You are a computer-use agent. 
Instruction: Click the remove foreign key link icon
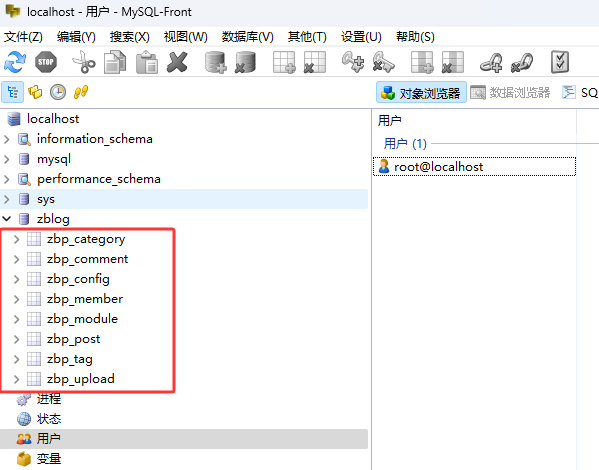pyautogui.click(x=522, y=62)
